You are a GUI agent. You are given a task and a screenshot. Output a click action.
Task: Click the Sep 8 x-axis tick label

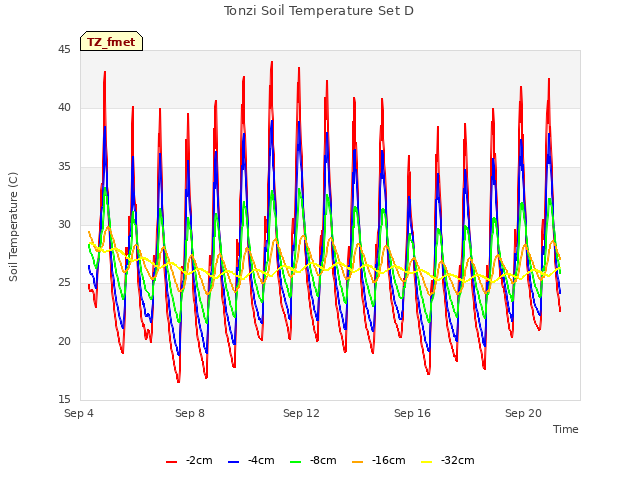click(x=190, y=413)
